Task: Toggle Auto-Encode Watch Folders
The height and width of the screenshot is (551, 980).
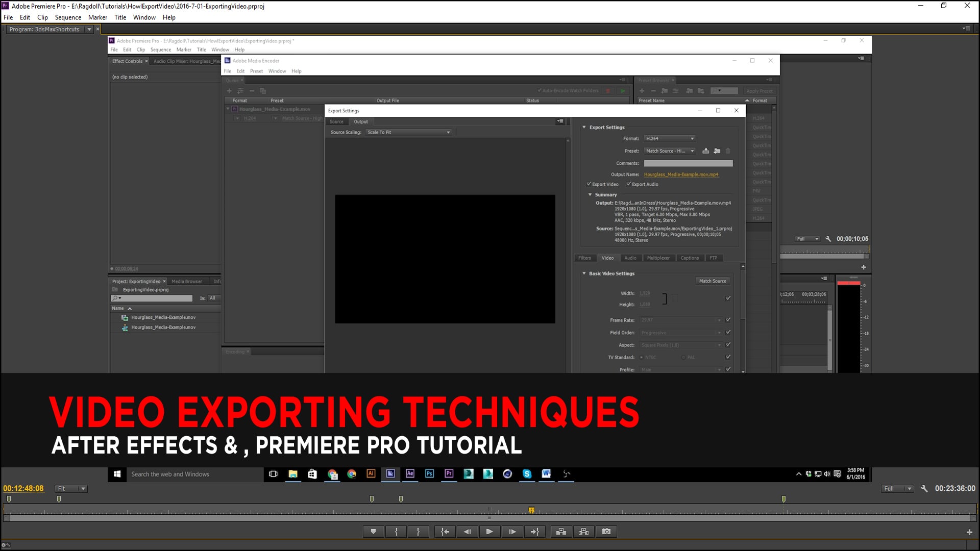Action: [540, 90]
